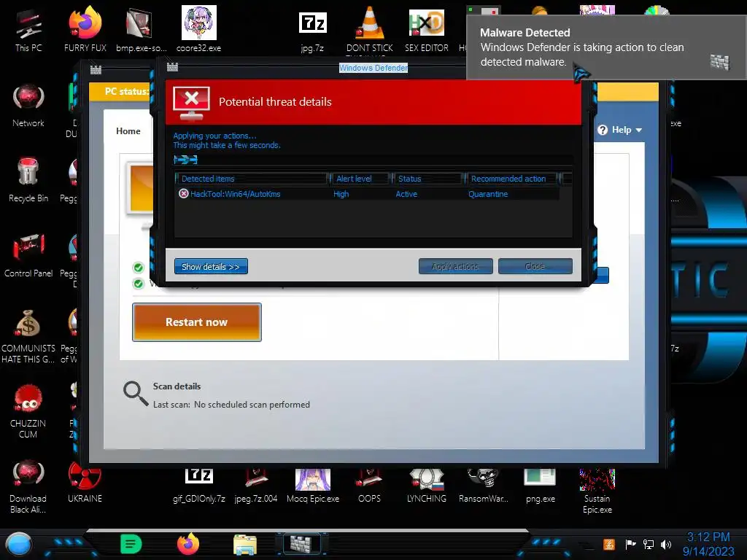Open the This PC desktop icon
Viewport: 747px width, 560px height.
(28, 31)
